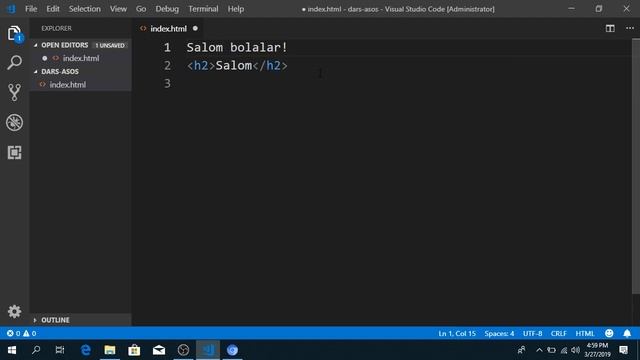Click the h2 Salom line of code

click(237, 66)
